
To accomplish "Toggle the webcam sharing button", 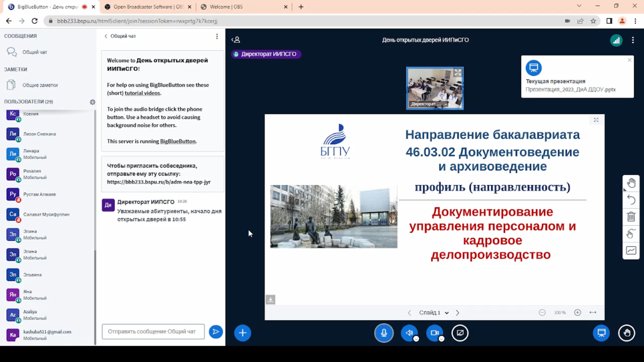I will [435, 333].
